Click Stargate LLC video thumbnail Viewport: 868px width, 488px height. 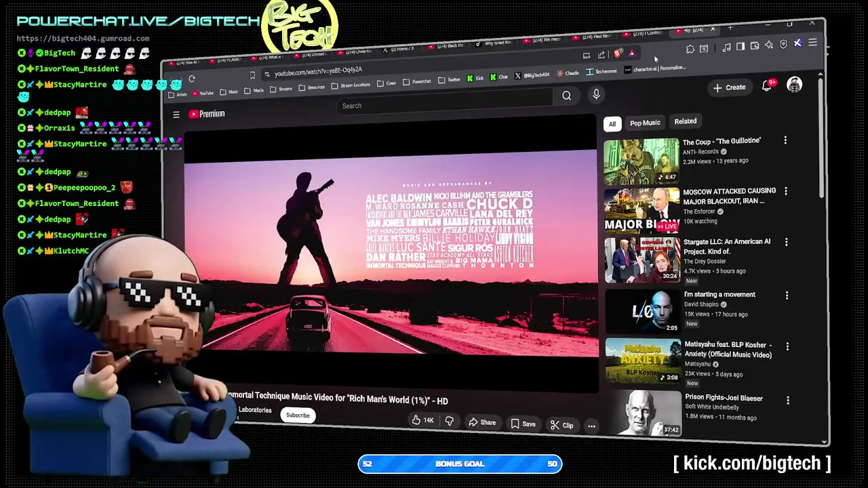642,260
